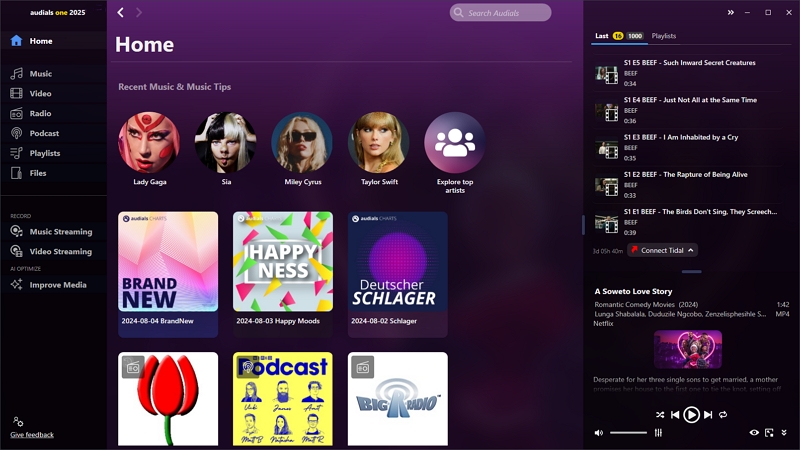The width and height of the screenshot is (800, 450).
Task: Skip to next track
Action: pyautogui.click(x=708, y=415)
